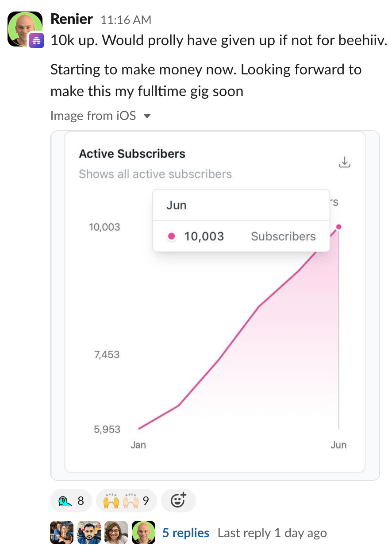Screen dimensions: 392x558
Task: Click the sender name 'Renier'
Action: [x=72, y=19]
